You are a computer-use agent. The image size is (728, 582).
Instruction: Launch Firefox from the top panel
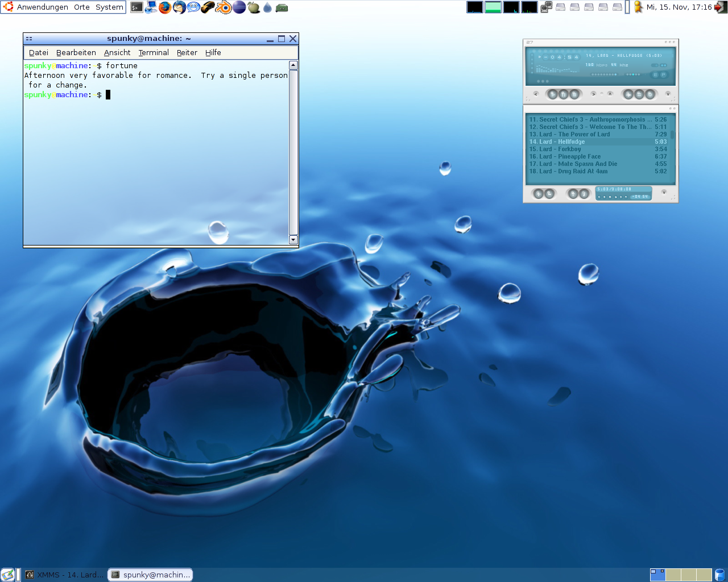(x=165, y=7)
